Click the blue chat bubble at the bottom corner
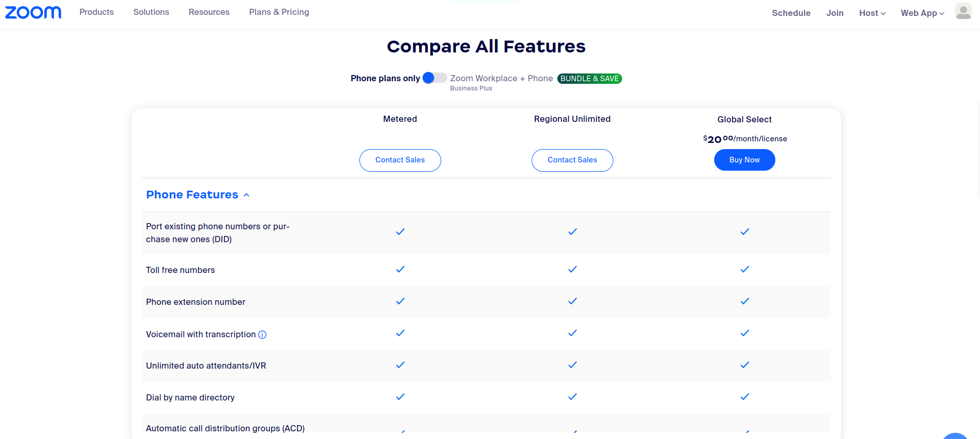This screenshot has width=980, height=439. tap(955, 436)
